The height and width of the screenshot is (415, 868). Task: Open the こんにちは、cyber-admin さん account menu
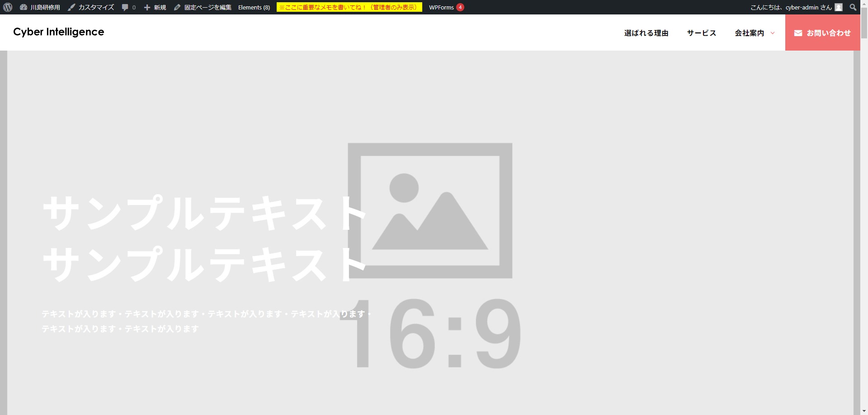(791, 7)
